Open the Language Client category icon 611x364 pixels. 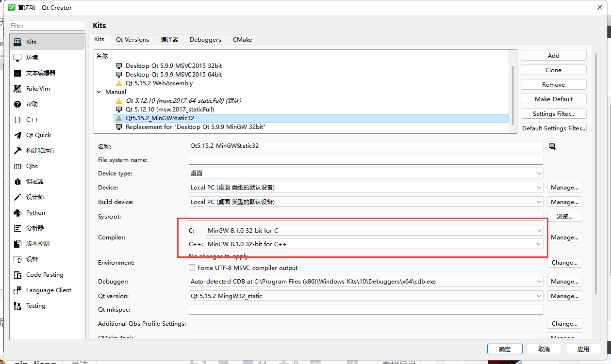tap(17, 290)
